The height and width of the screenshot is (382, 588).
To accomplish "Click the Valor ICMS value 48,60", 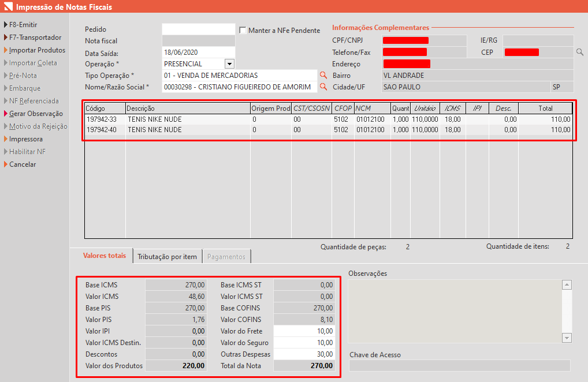I will (x=176, y=297).
